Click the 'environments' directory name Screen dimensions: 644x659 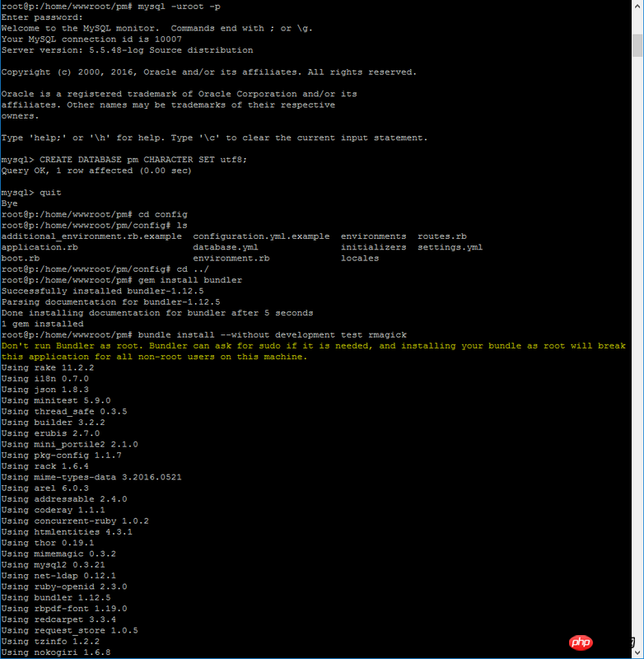(x=373, y=236)
